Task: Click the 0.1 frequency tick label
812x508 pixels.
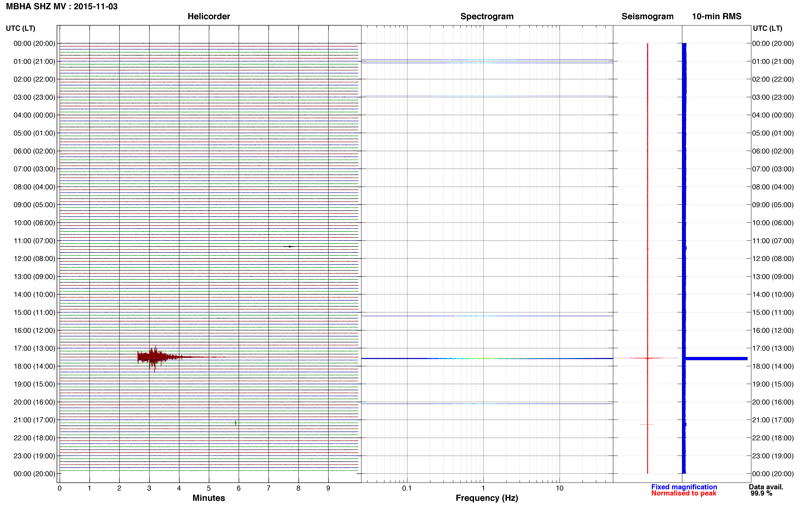Action: click(407, 488)
